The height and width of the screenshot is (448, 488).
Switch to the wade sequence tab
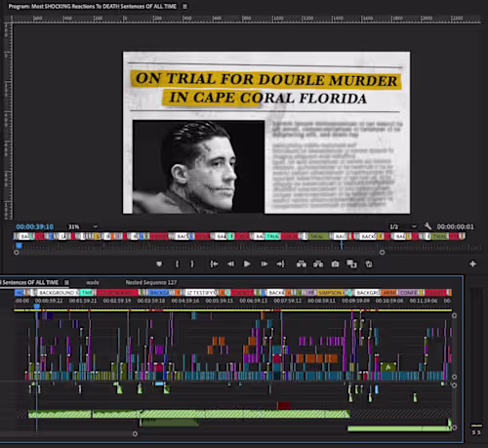click(x=93, y=282)
